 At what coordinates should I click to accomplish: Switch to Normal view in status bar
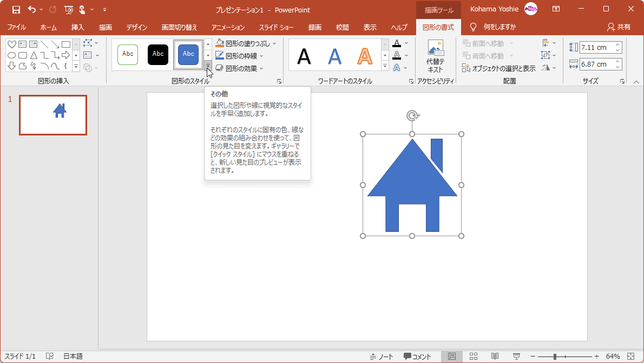452,356
